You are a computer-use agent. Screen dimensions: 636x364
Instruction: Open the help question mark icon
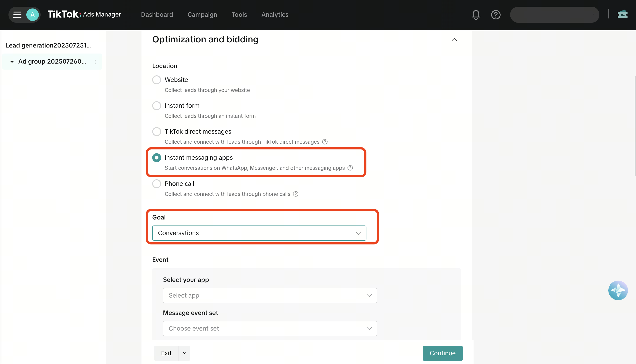496,14
